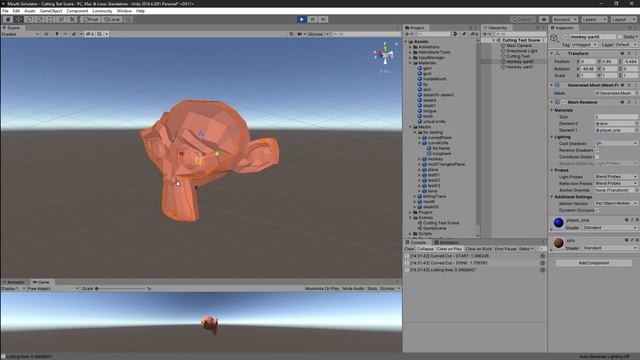
Task: Adjust the Game view Scale slider
Action: (x=121, y=289)
